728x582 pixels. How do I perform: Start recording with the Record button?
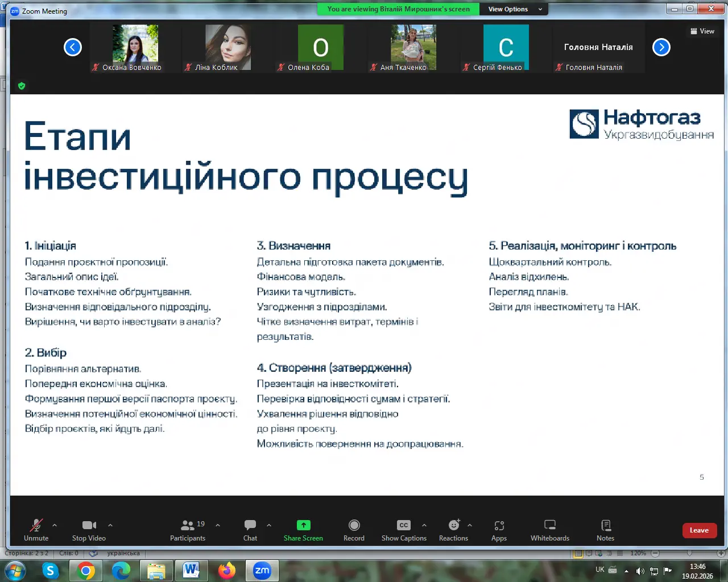354,530
